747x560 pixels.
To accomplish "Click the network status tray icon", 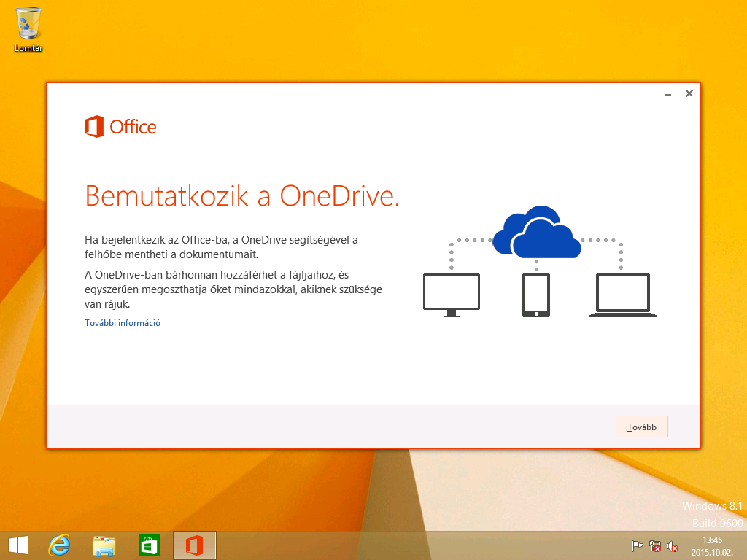I will [x=654, y=546].
